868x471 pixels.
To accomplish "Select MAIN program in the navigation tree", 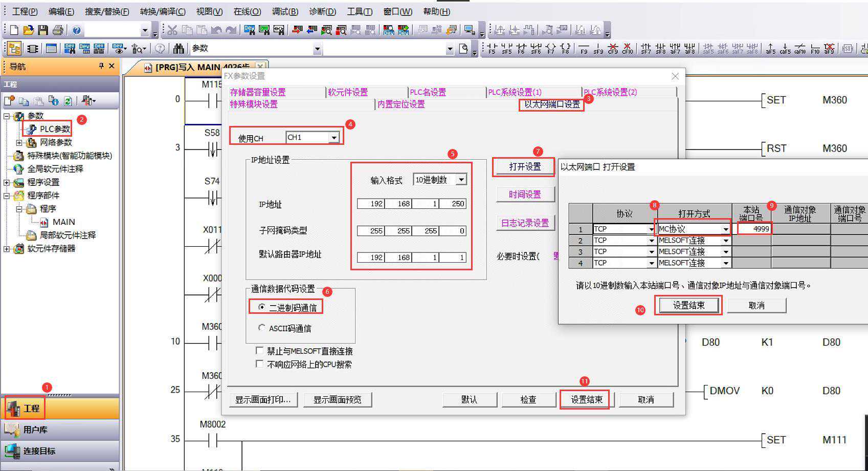I will pos(63,222).
